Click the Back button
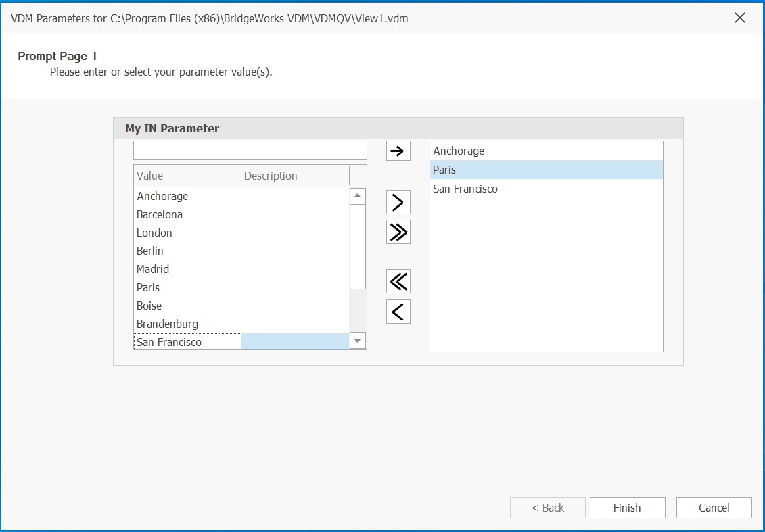This screenshot has height=532, width=765. click(x=547, y=508)
